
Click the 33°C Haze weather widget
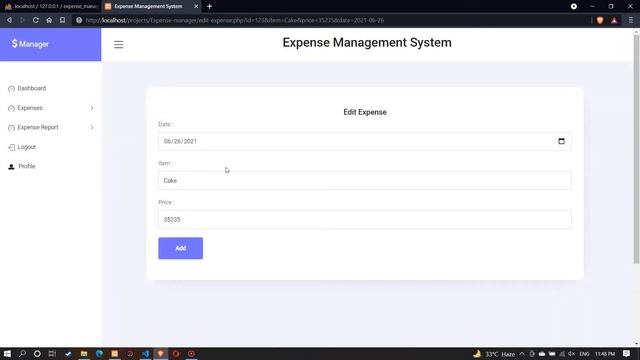click(495, 353)
